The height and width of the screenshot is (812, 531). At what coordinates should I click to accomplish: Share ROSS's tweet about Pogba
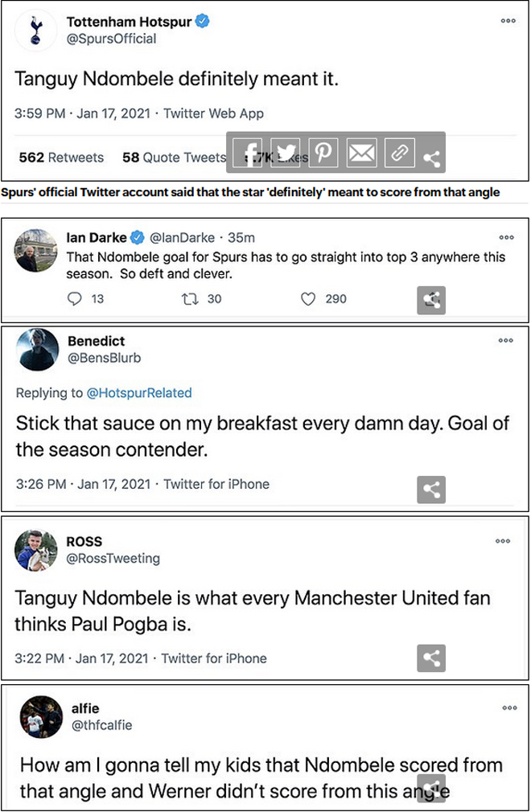pos(431,658)
